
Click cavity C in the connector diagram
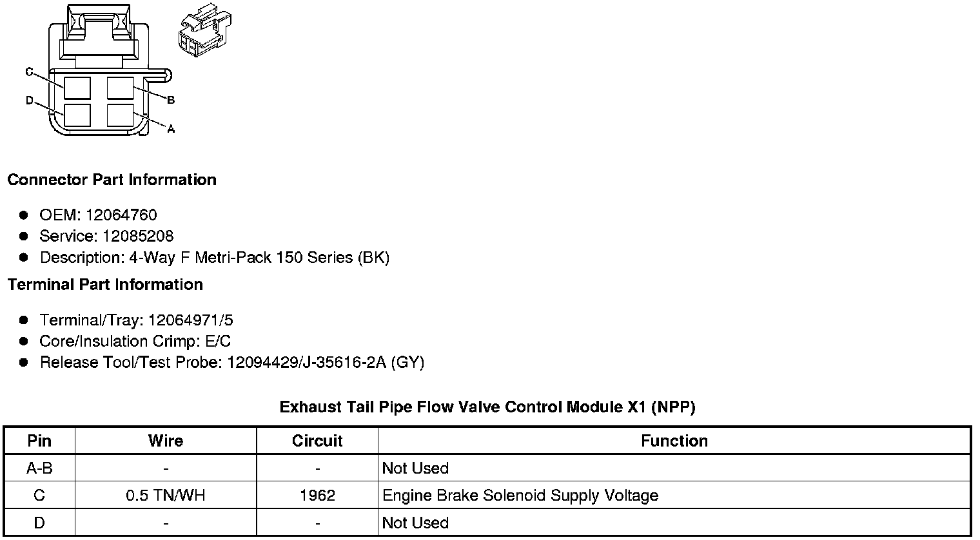[77, 88]
